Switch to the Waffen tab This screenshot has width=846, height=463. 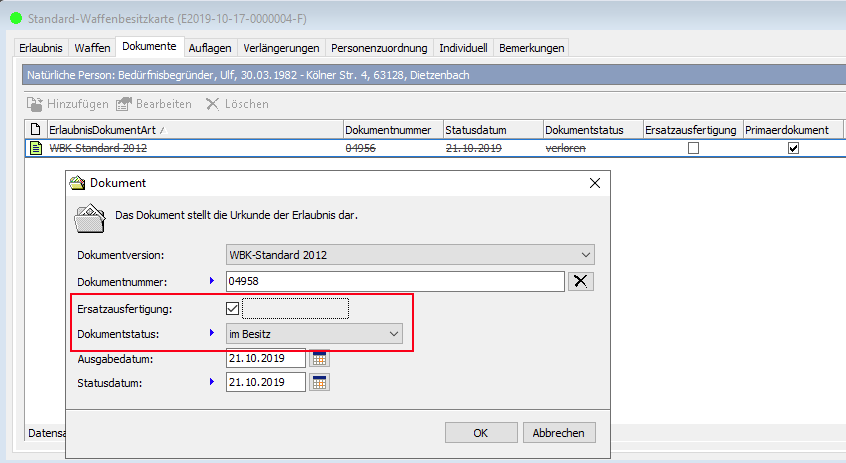point(92,47)
